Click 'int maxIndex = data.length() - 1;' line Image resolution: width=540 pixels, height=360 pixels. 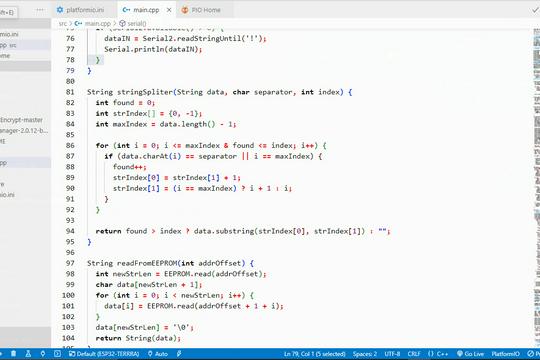coord(166,124)
